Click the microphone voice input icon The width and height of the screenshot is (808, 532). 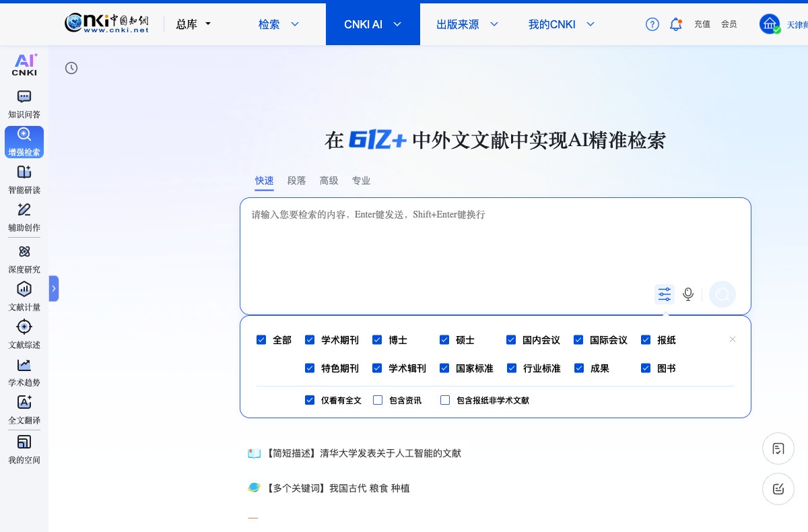tap(688, 294)
